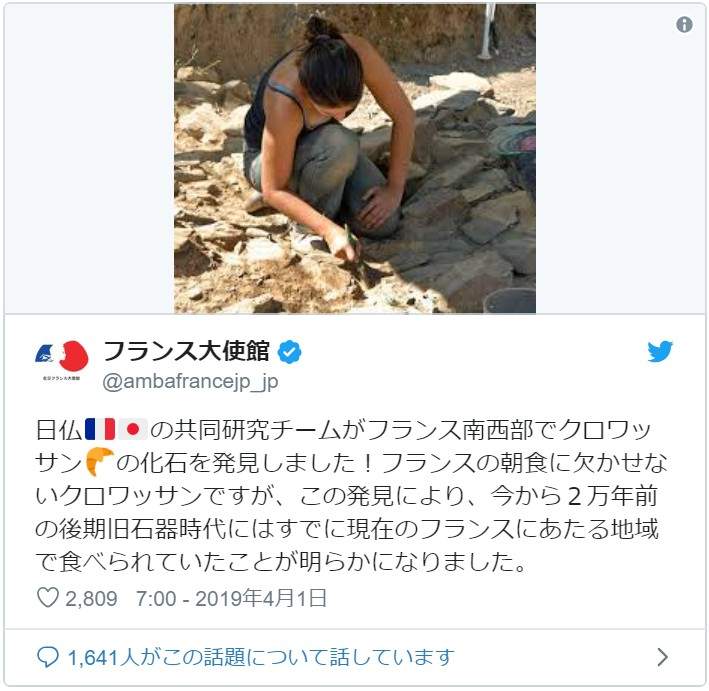Click the Japanese flag emoji
This screenshot has height=691, width=709.
coord(132,429)
